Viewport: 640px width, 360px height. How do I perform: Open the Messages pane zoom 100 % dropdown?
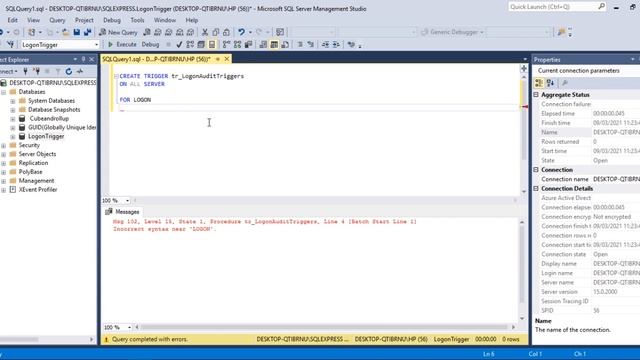(129, 327)
